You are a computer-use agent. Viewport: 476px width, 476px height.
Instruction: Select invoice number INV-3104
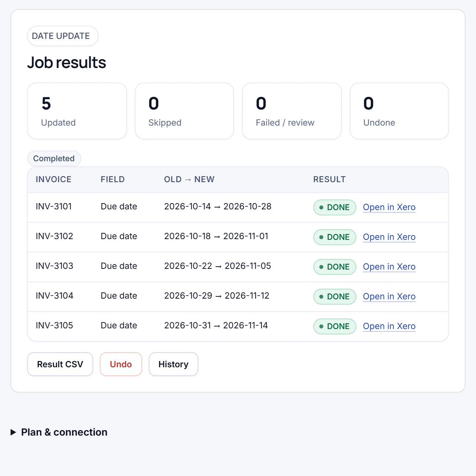click(54, 296)
